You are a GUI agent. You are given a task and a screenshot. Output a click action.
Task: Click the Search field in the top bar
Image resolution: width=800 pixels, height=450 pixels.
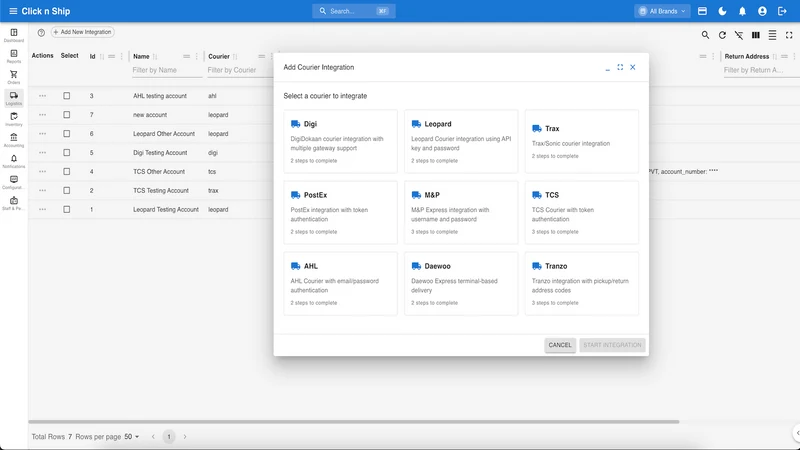coord(354,11)
